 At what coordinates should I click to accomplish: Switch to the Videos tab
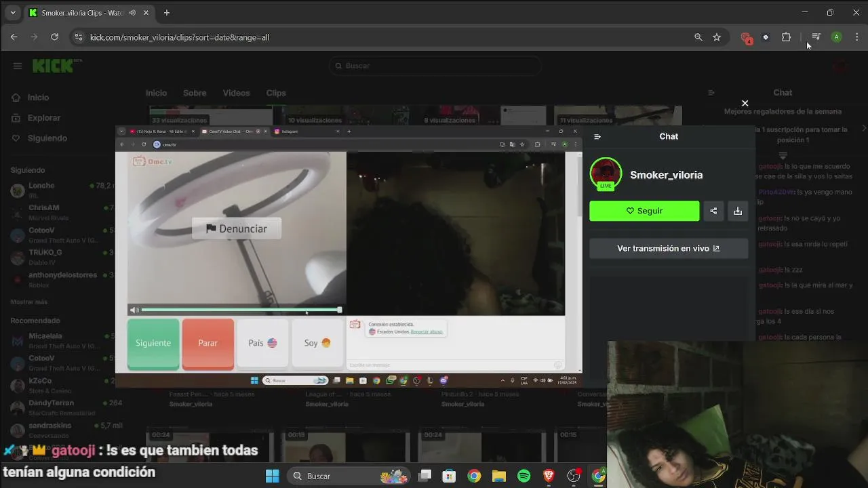237,93
